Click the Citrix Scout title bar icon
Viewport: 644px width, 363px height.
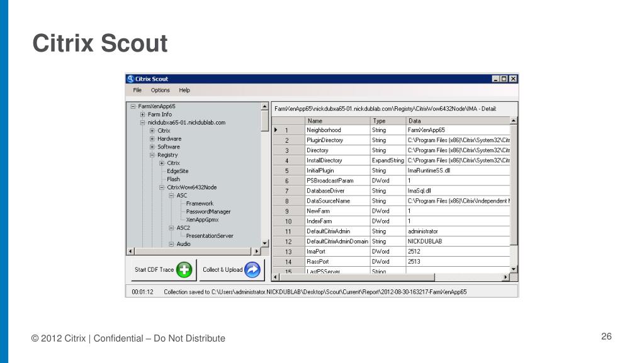(x=130, y=79)
